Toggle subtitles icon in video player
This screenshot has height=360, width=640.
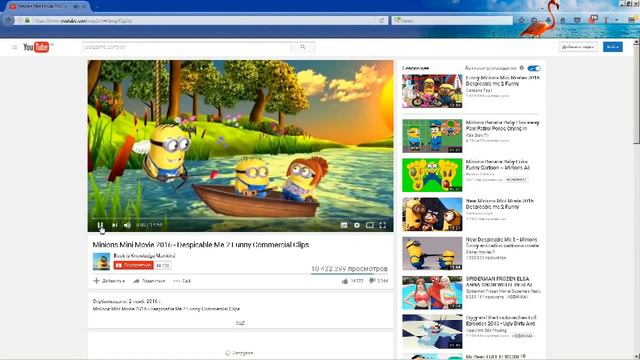[344, 225]
